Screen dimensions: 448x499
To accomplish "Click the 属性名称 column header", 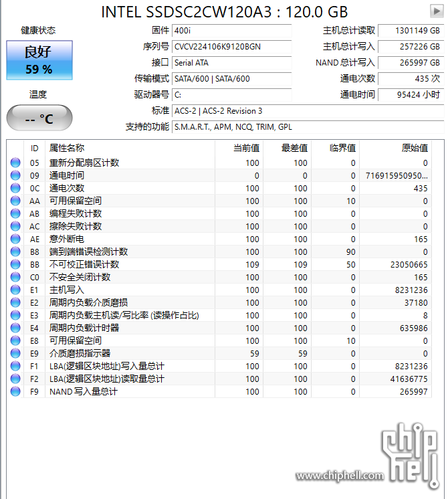I will pos(130,148).
